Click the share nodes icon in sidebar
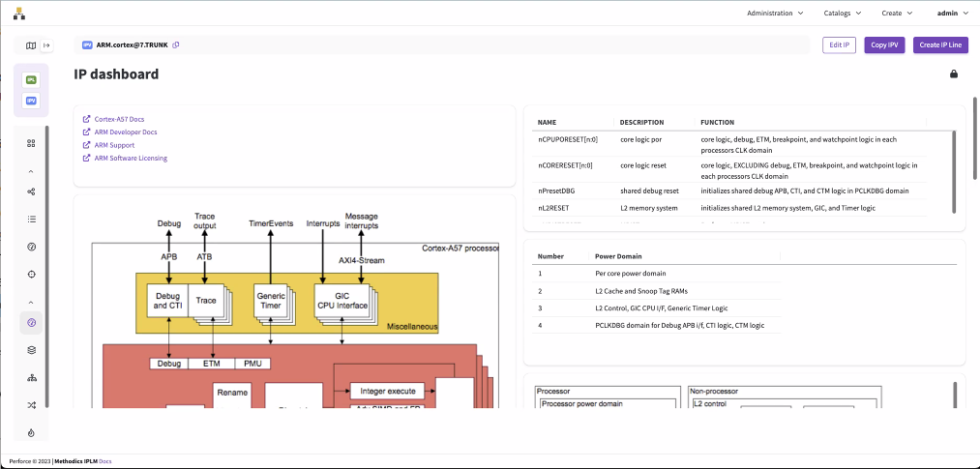 (x=31, y=192)
